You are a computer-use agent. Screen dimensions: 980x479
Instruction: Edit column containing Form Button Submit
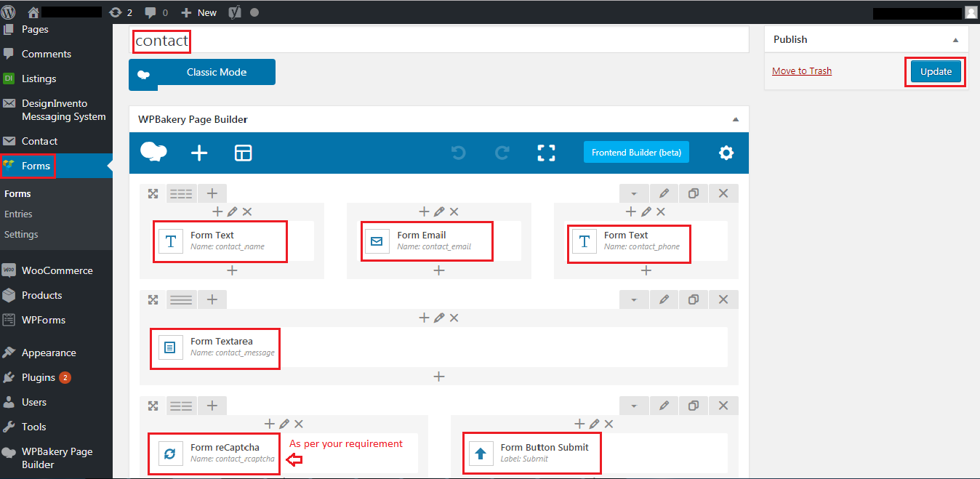pyautogui.click(x=595, y=424)
